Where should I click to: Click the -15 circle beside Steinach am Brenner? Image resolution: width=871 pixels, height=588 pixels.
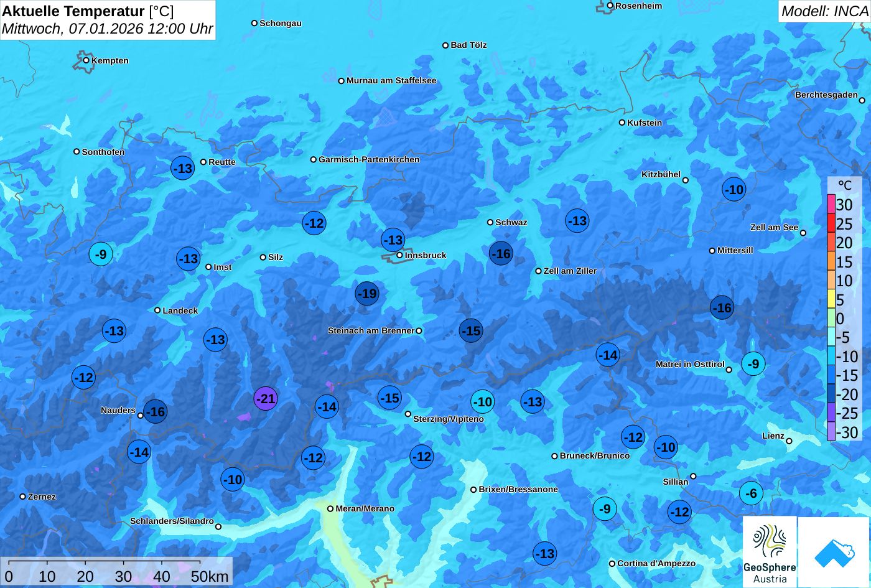coord(471,330)
